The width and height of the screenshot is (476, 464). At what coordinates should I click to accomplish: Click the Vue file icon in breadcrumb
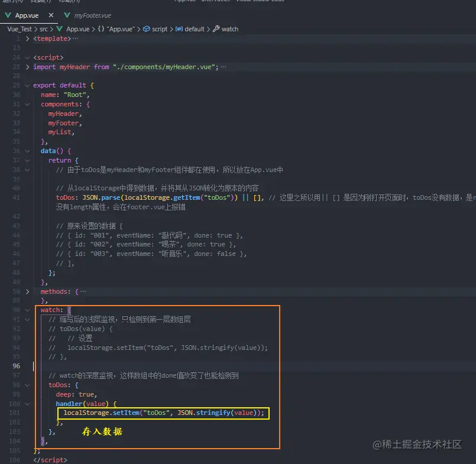(60, 29)
